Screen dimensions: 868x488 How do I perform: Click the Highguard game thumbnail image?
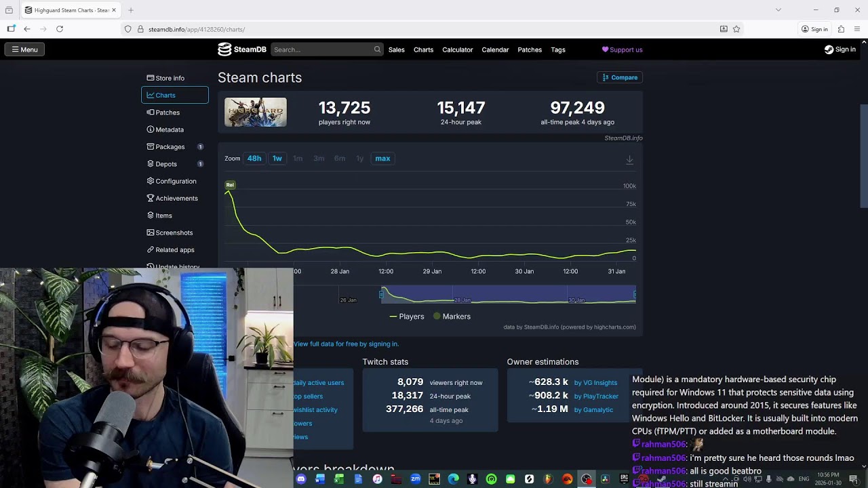(x=256, y=113)
